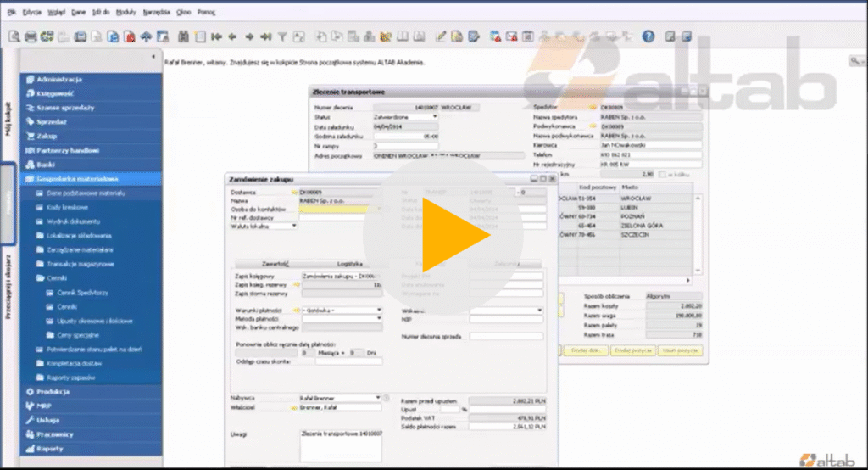Click the envelope alert icon in toolbar
Image resolution: width=868 pixels, height=470 pixels.
(x=511, y=36)
